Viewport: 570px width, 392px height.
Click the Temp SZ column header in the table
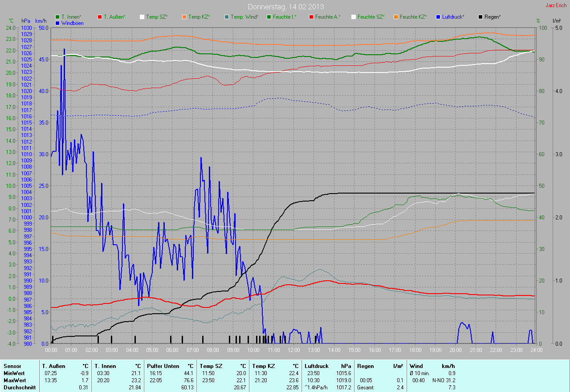click(x=211, y=366)
